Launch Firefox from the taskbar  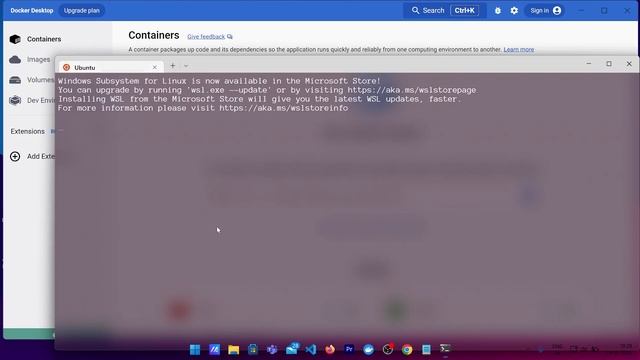(x=330, y=349)
